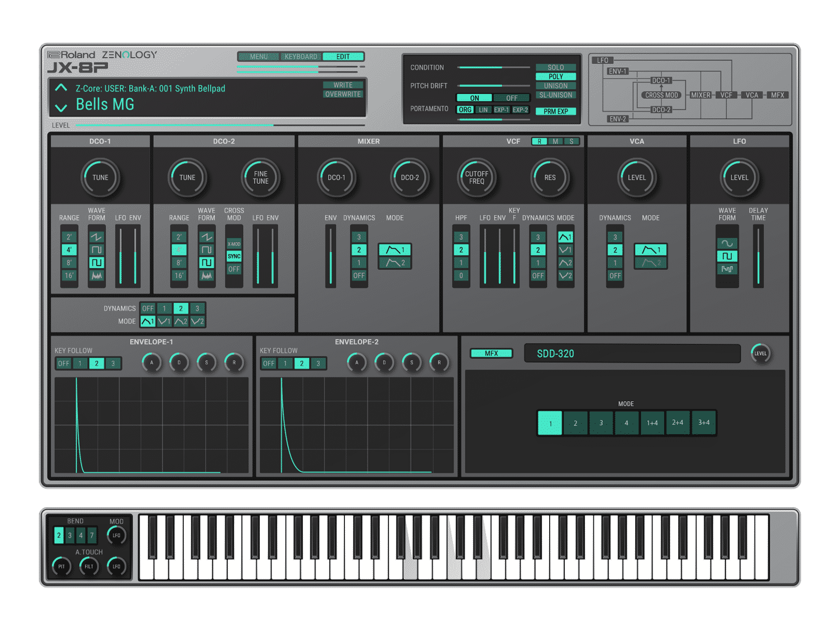Adjust the RES knob
Image resolution: width=840 pixels, height=630 pixels.
tap(550, 177)
